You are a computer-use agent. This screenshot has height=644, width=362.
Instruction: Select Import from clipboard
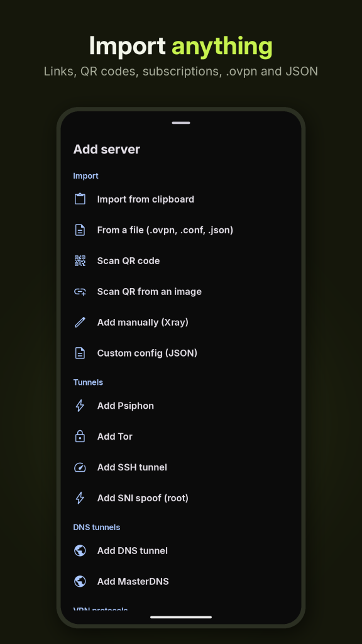(181, 199)
